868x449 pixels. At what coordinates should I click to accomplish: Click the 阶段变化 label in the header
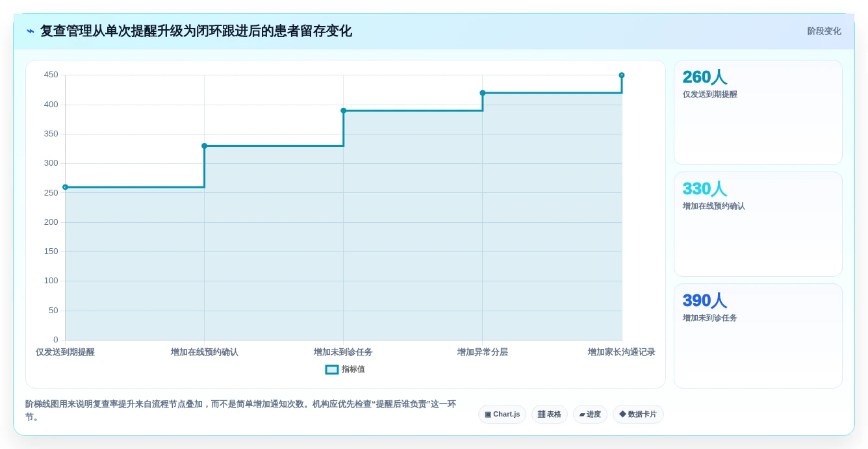824,31
